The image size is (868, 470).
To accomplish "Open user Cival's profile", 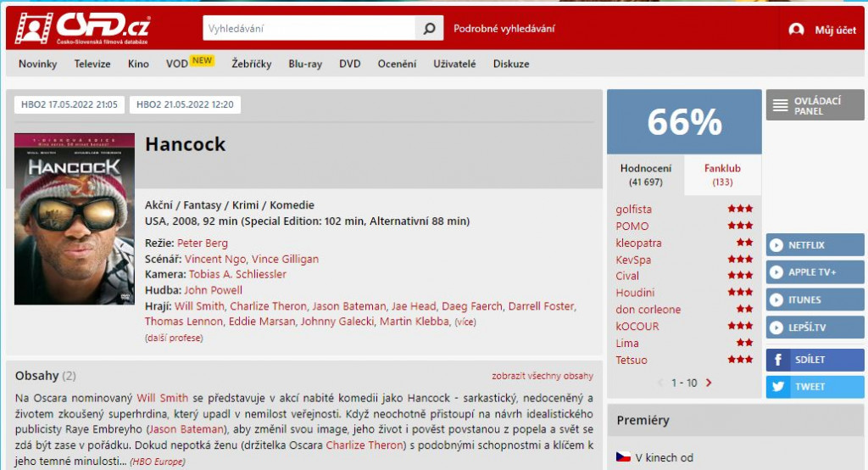I will tap(627, 276).
